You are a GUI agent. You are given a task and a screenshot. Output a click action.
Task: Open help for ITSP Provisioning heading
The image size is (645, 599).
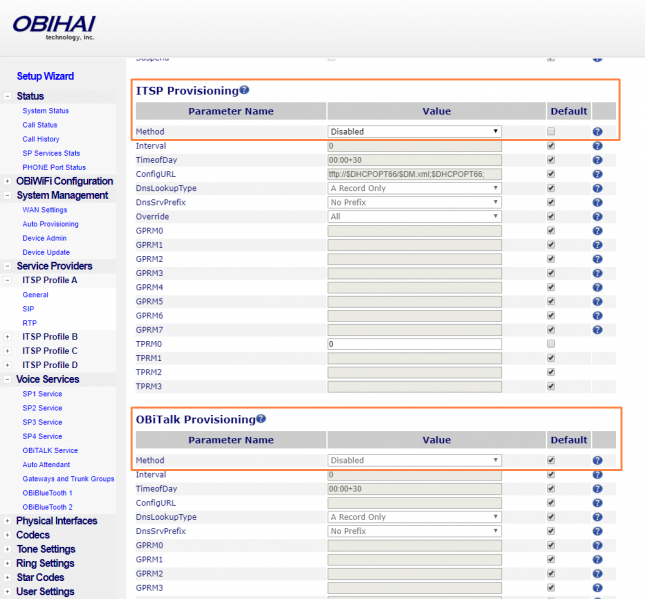(244, 90)
